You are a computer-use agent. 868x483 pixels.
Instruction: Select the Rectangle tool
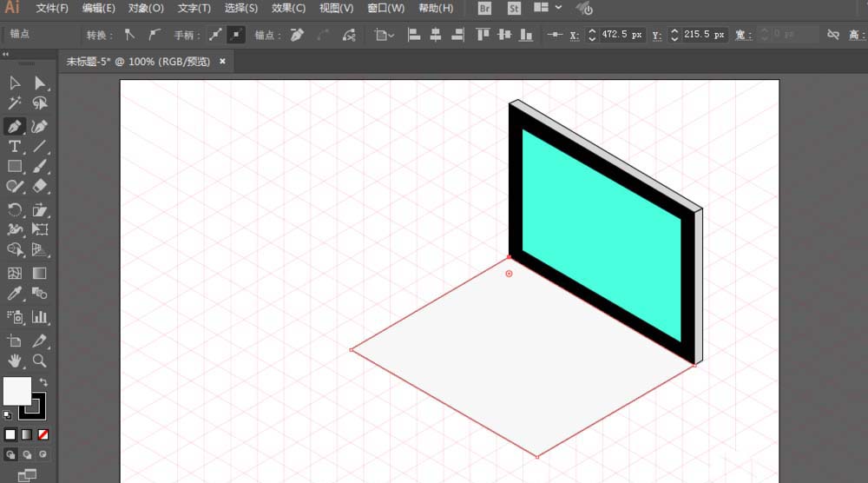(x=15, y=166)
